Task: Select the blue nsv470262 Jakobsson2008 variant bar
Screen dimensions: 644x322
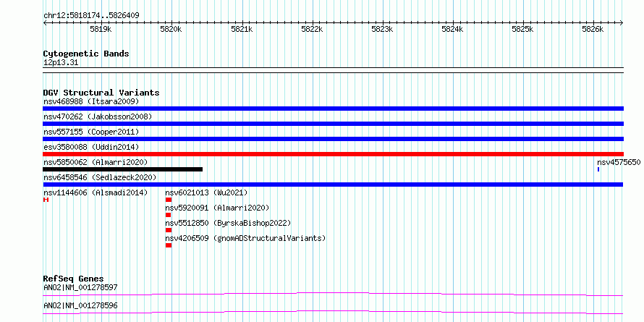Action: click(x=333, y=124)
